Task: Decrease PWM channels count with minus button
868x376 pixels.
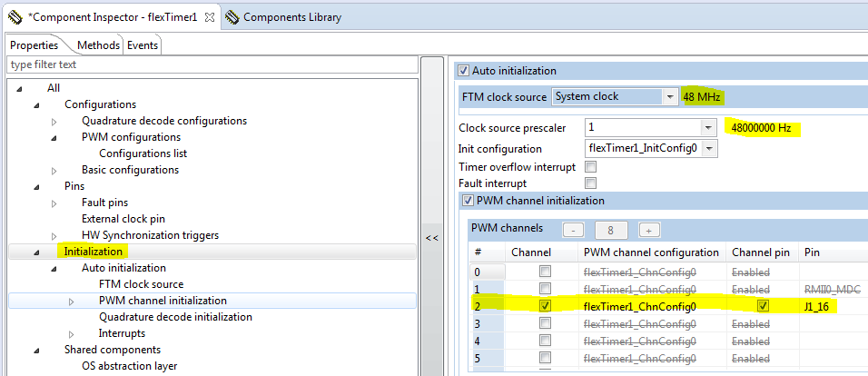Action: point(573,230)
